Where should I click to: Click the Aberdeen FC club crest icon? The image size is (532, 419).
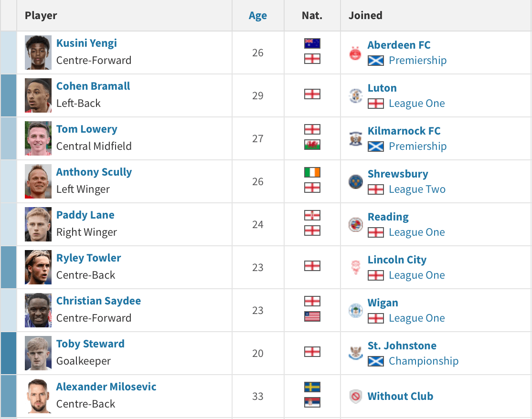click(355, 53)
